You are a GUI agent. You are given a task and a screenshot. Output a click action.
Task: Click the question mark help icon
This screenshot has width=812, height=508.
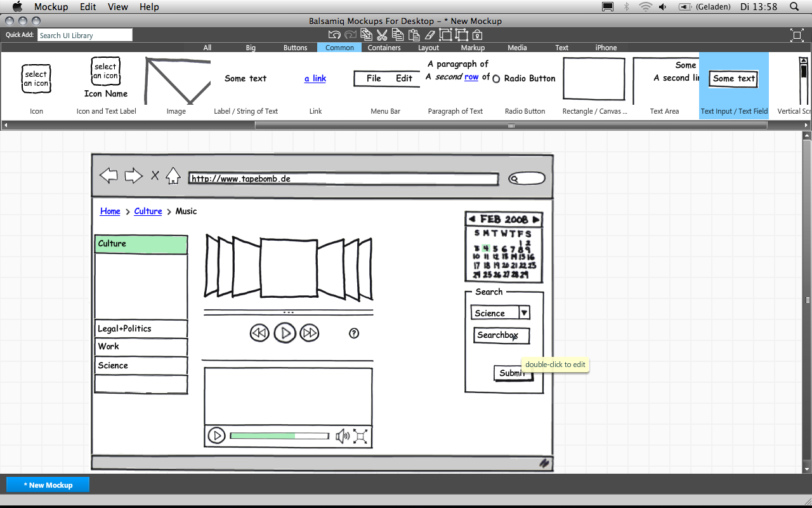[354, 333]
